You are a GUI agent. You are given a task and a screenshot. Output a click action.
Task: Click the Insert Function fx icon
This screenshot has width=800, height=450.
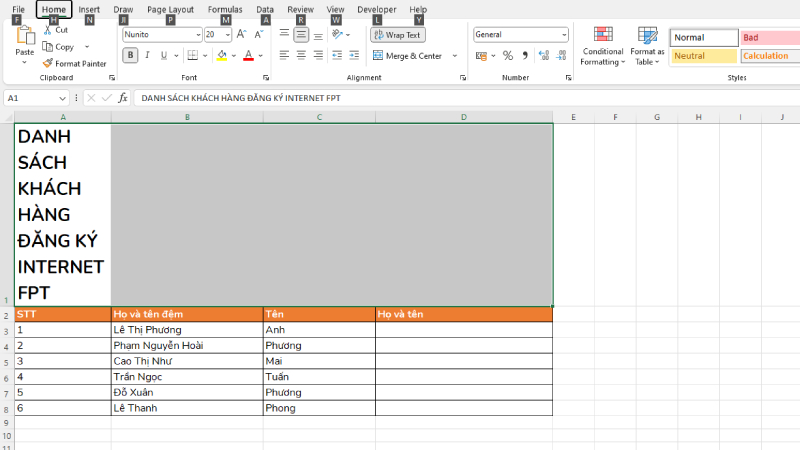123,98
